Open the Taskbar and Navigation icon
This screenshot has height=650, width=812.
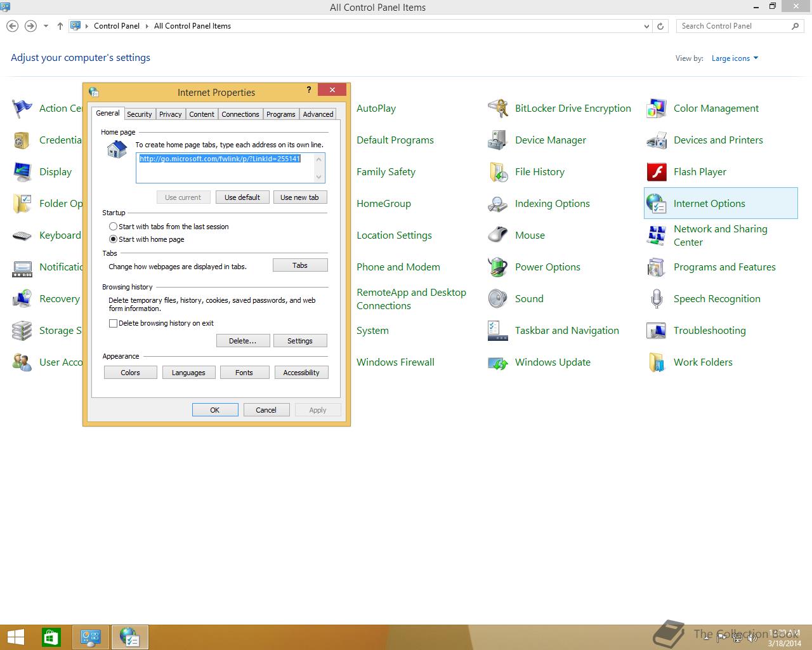tap(498, 331)
